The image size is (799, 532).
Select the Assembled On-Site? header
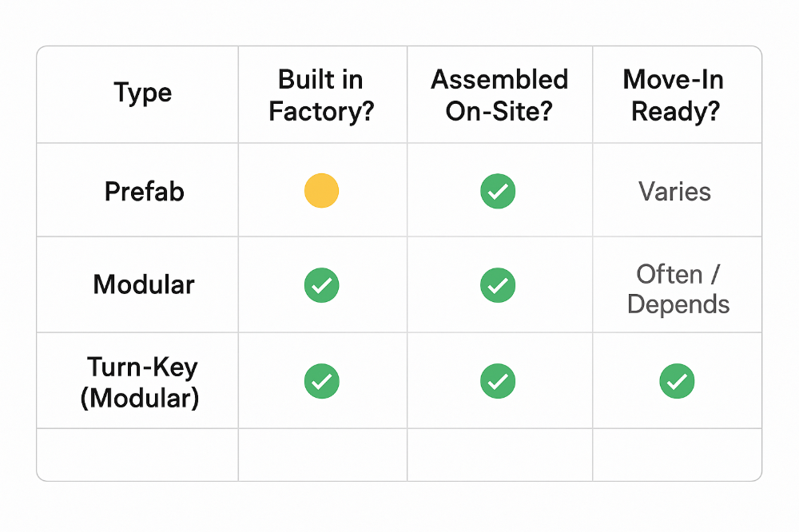pos(499,95)
